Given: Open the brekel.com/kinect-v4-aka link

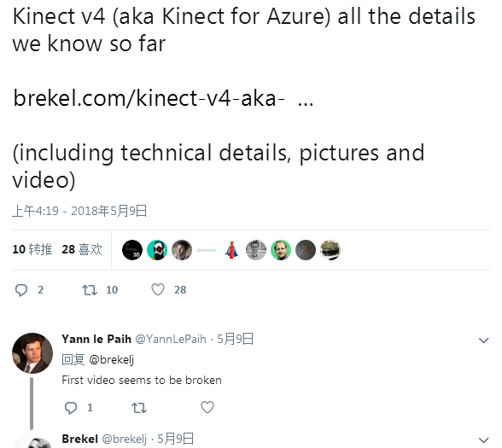Looking at the screenshot, I should [x=149, y=97].
